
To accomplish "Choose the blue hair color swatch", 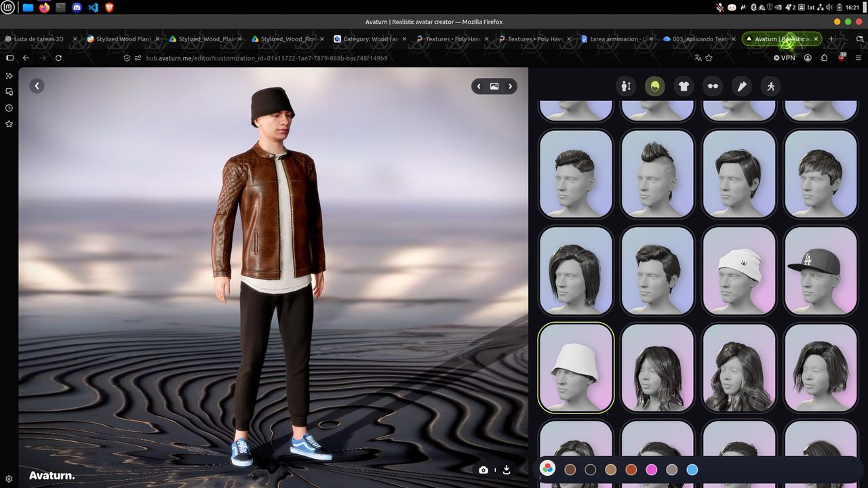I will click(692, 470).
